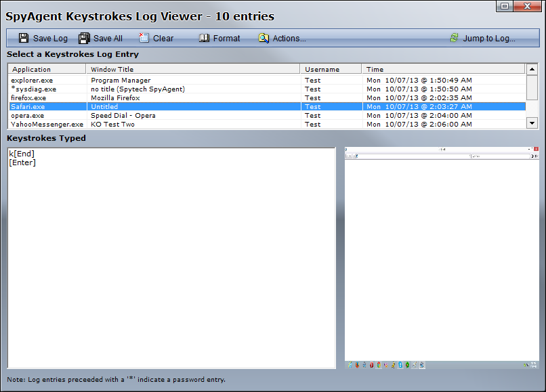Click the Save All icon

point(84,39)
